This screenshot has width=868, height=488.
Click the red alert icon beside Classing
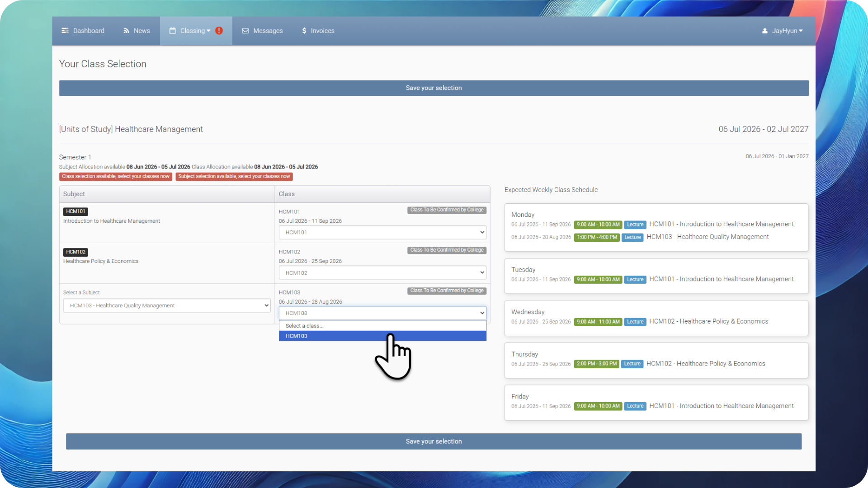tap(219, 31)
